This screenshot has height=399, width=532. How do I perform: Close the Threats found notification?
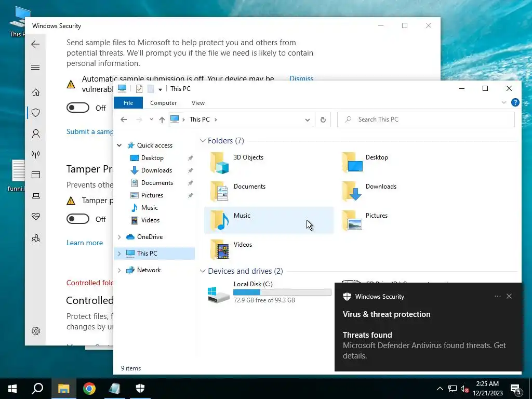click(509, 296)
